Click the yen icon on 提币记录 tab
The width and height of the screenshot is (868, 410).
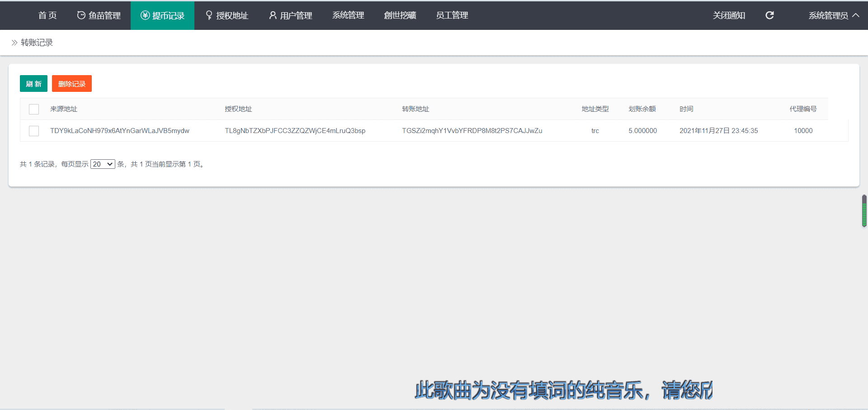coord(145,15)
